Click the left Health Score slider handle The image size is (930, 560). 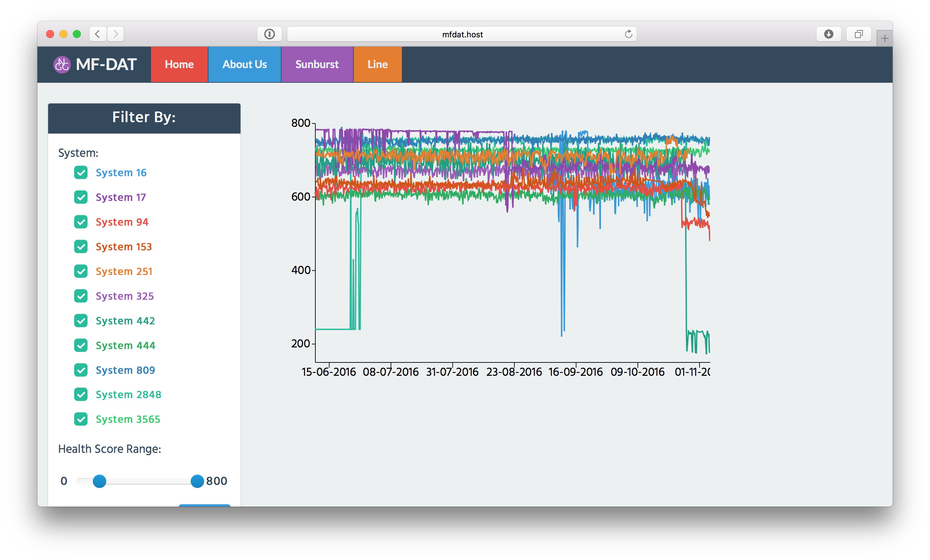click(x=100, y=481)
